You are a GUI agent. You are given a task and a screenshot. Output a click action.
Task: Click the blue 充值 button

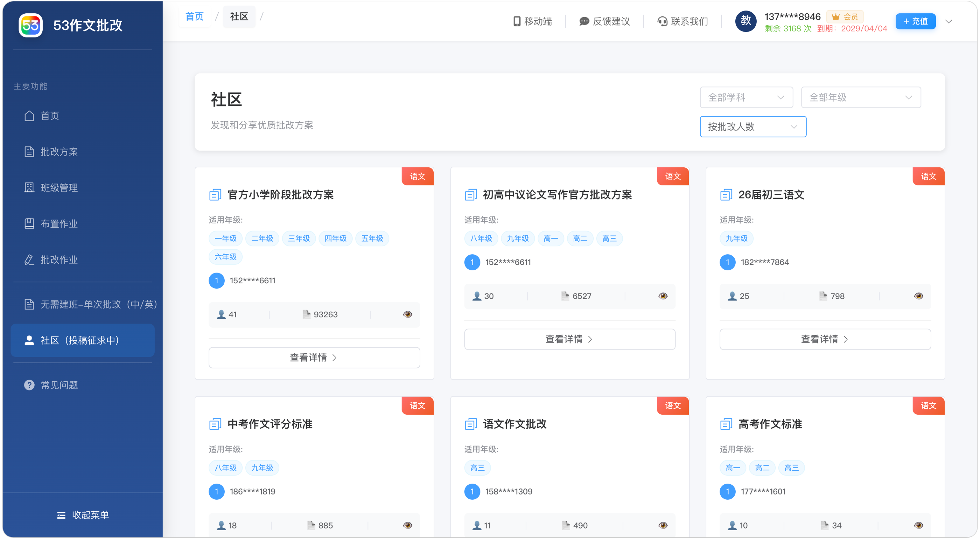click(x=915, y=21)
